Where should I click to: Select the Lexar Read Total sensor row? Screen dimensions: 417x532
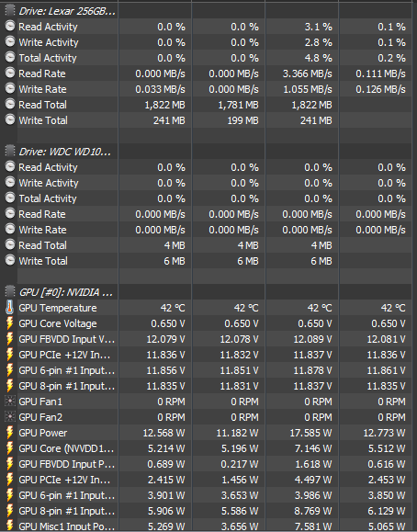click(x=208, y=105)
